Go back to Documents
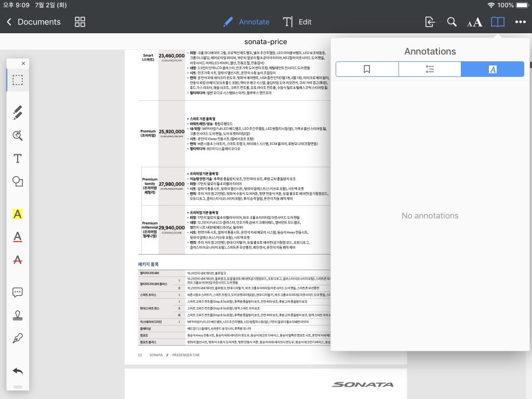 (x=33, y=22)
